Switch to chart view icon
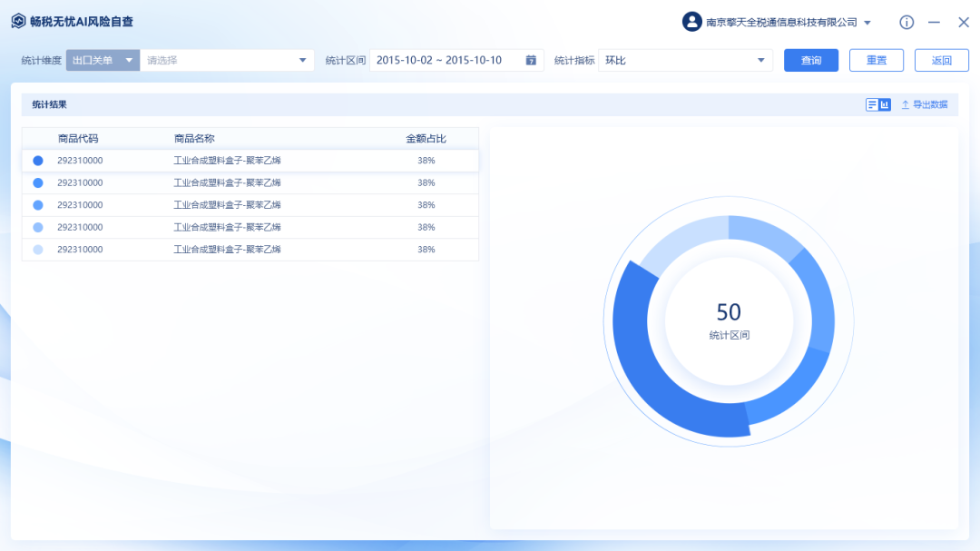The width and height of the screenshot is (980, 551). [x=885, y=104]
